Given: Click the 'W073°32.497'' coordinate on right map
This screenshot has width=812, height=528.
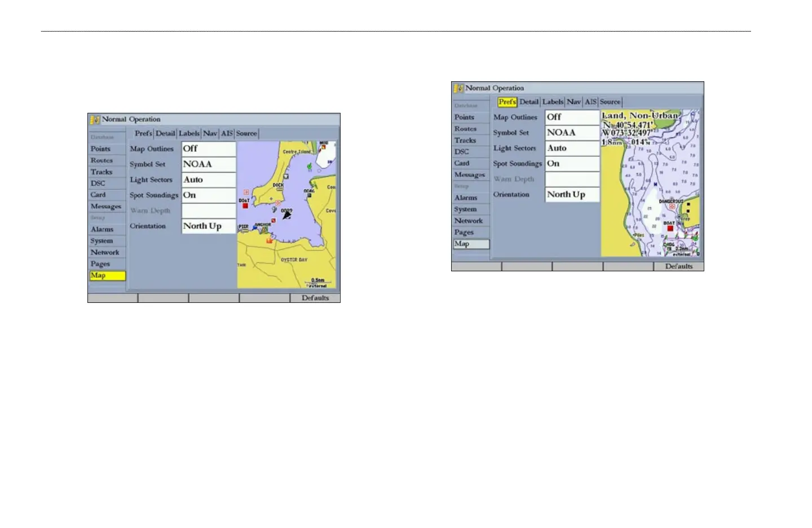Looking at the screenshot, I should [627, 133].
